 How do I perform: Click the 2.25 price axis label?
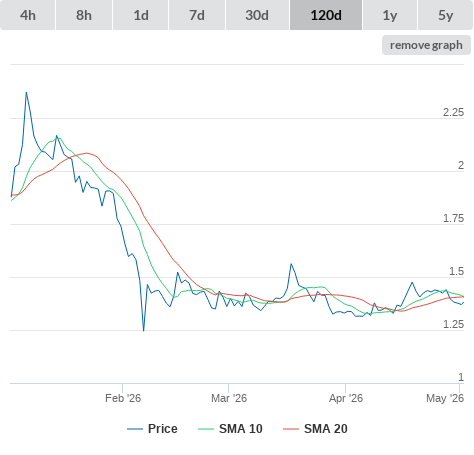tap(453, 112)
